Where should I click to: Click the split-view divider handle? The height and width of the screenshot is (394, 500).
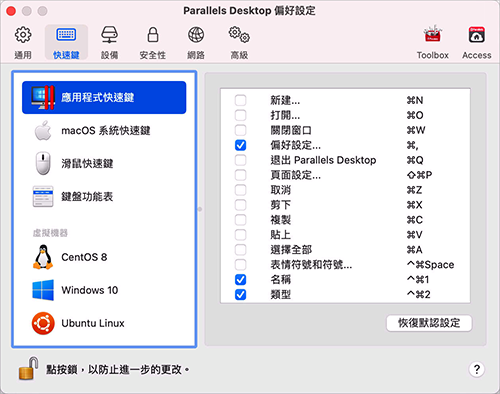200,209
